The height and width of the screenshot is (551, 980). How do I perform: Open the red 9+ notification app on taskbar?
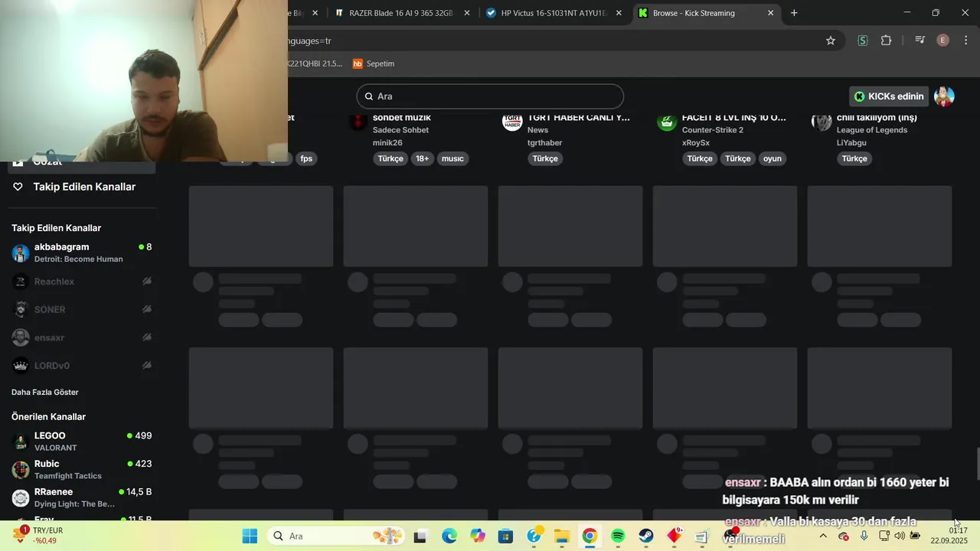(x=675, y=536)
